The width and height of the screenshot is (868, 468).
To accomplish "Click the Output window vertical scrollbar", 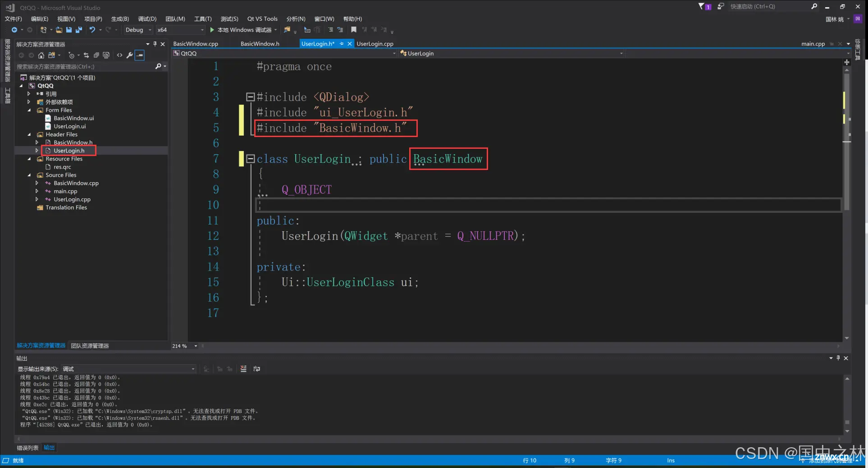I will coord(847,404).
